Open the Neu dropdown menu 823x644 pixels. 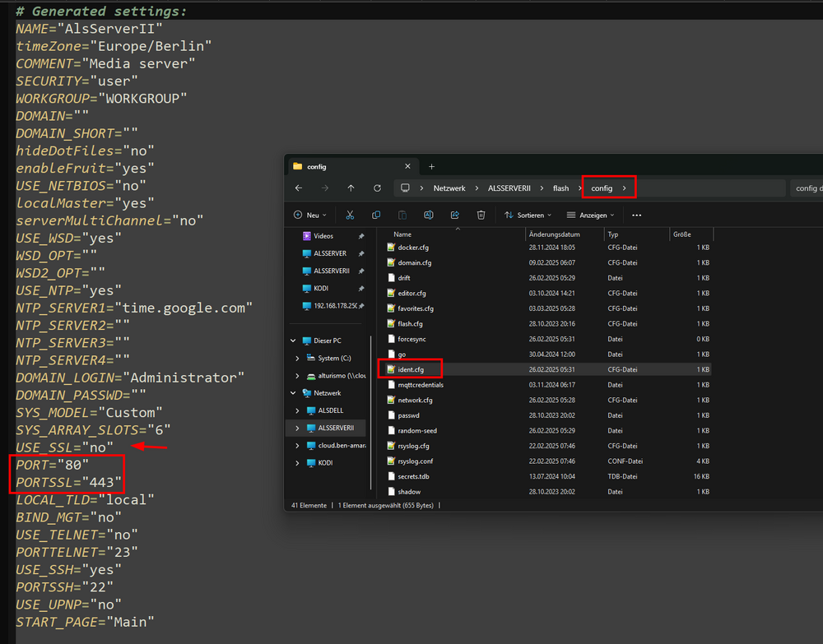point(310,215)
